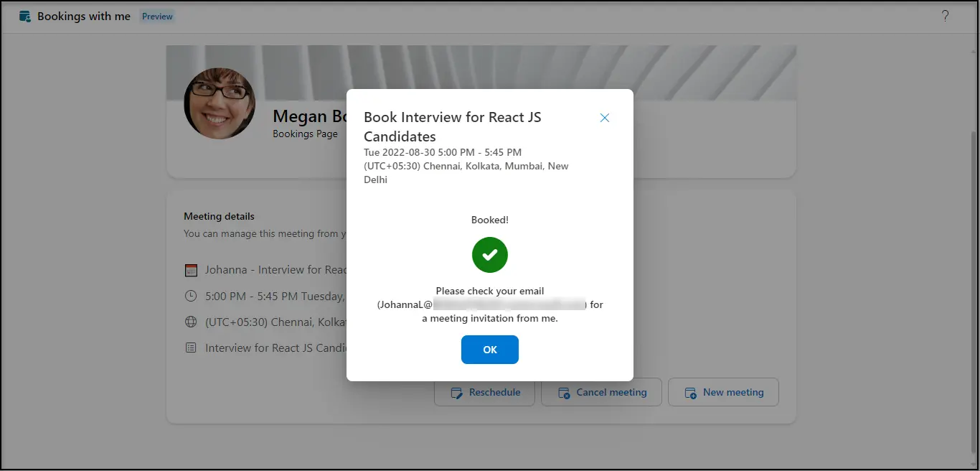Screen dimensions: 980x471
Task: Click the clock icon next to 5:00 PM
Action: pos(191,296)
